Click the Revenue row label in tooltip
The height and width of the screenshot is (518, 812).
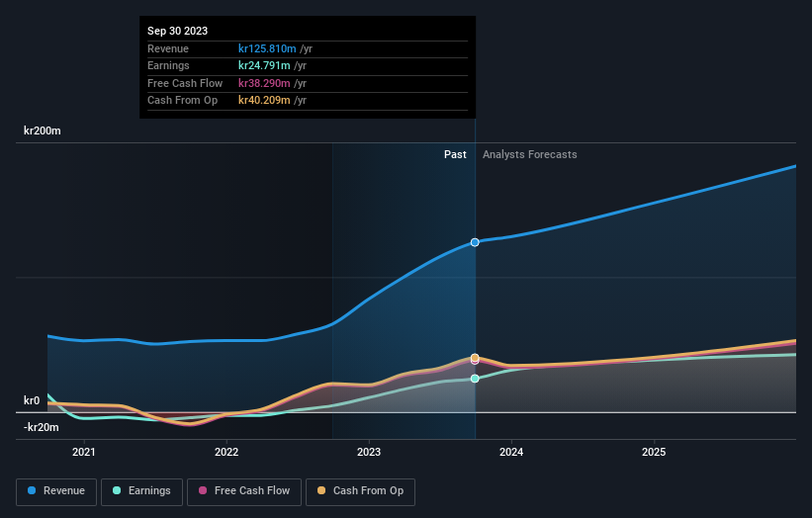click(168, 48)
